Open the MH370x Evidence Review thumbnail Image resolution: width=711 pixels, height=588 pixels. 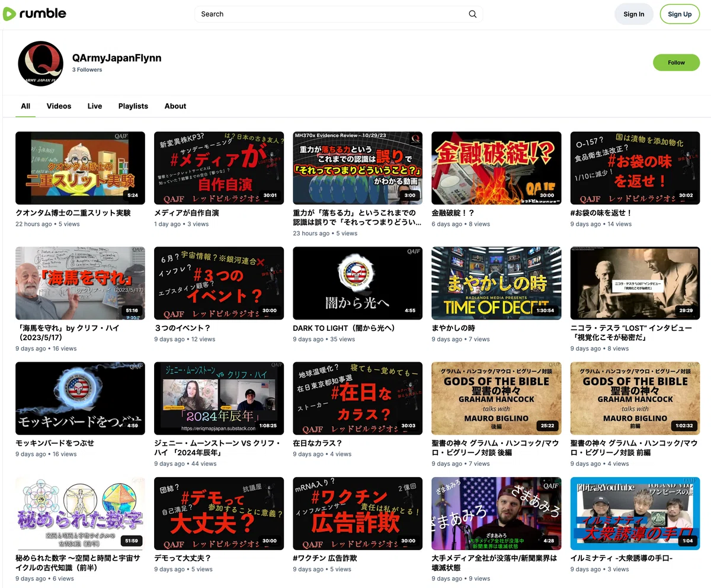pos(357,168)
